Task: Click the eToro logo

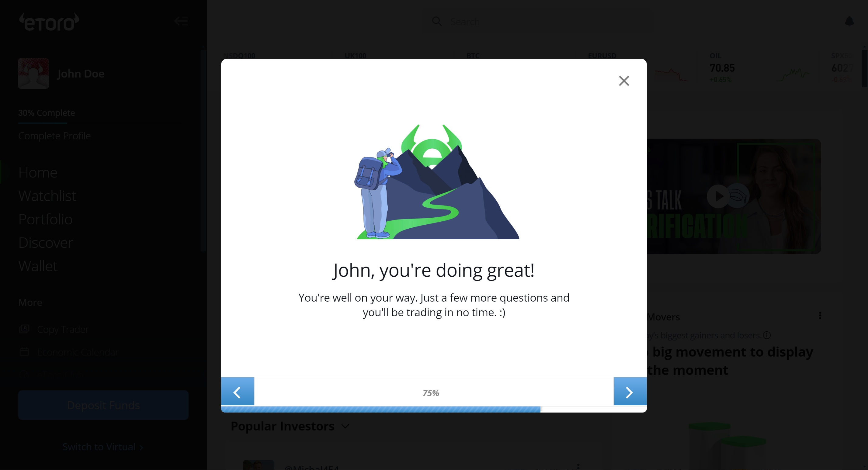Action: (x=49, y=22)
